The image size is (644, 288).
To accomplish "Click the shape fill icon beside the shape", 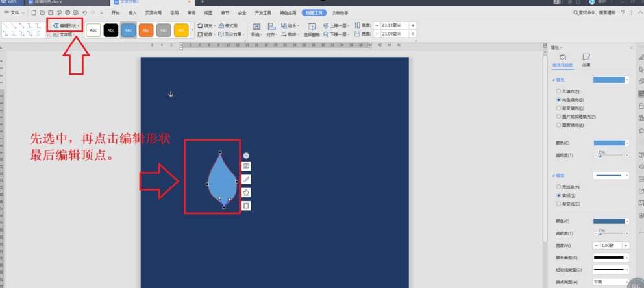I will (x=246, y=193).
